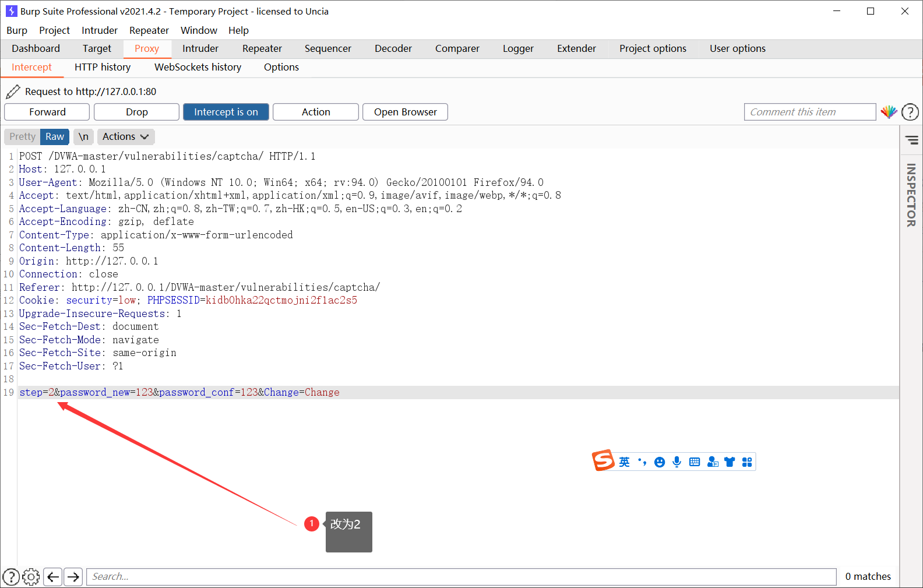Go to previous search match arrow
The height and width of the screenshot is (588, 923).
(53, 577)
